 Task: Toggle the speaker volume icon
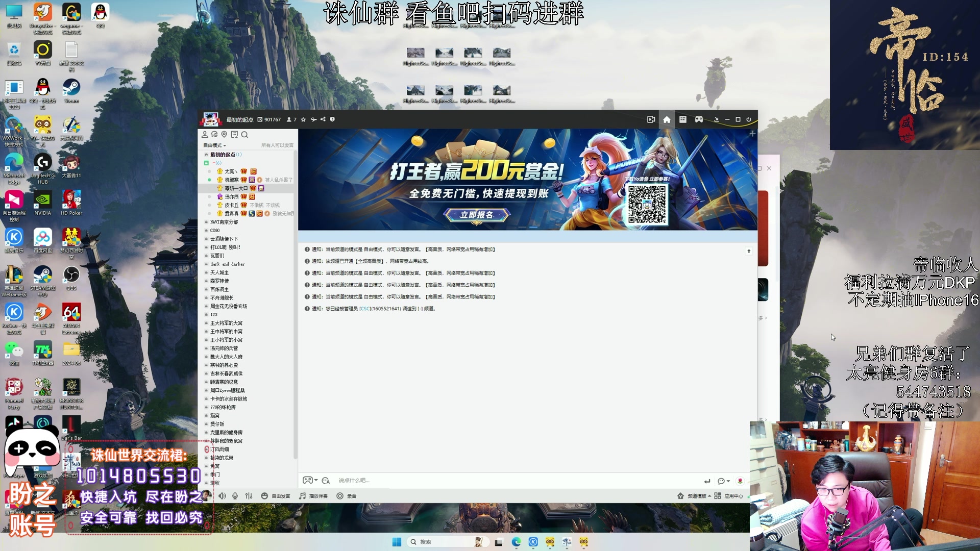click(222, 496)
